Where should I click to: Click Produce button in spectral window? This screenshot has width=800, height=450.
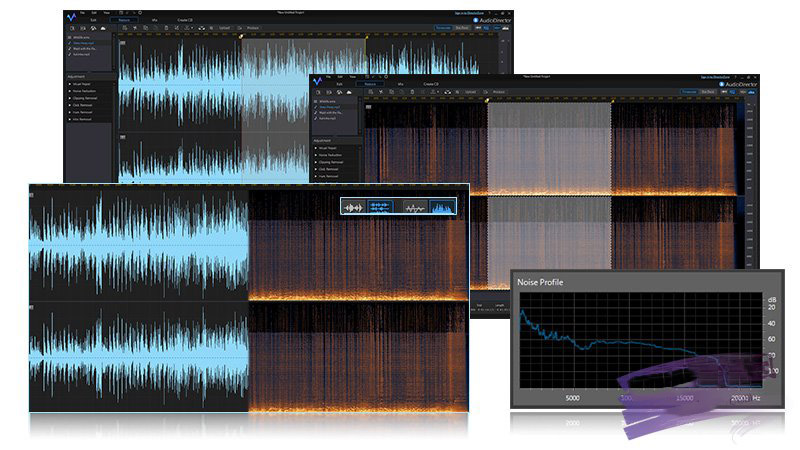498,92
